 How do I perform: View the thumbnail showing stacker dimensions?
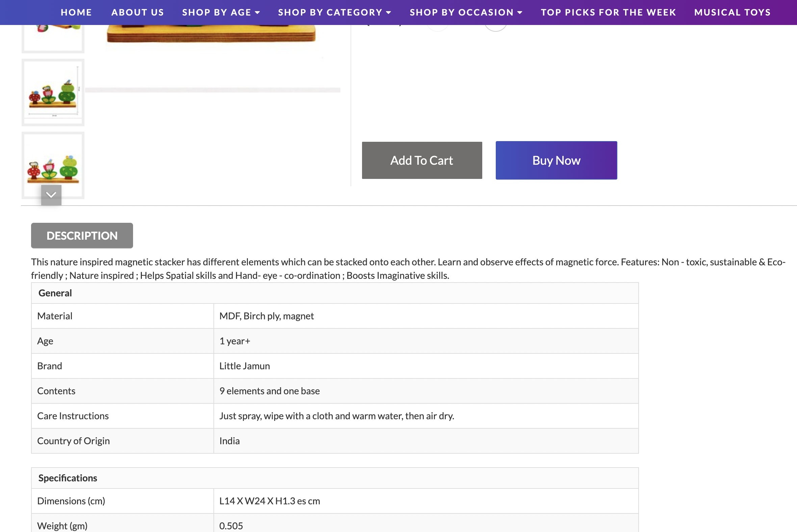click(x=53, y=92)
